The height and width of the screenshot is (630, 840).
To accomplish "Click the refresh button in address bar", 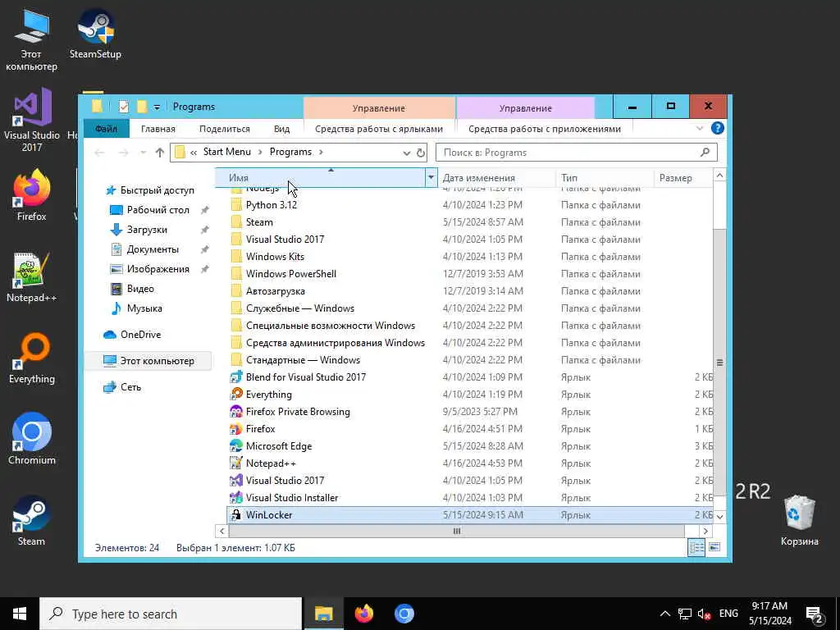I will pos(421,153).
